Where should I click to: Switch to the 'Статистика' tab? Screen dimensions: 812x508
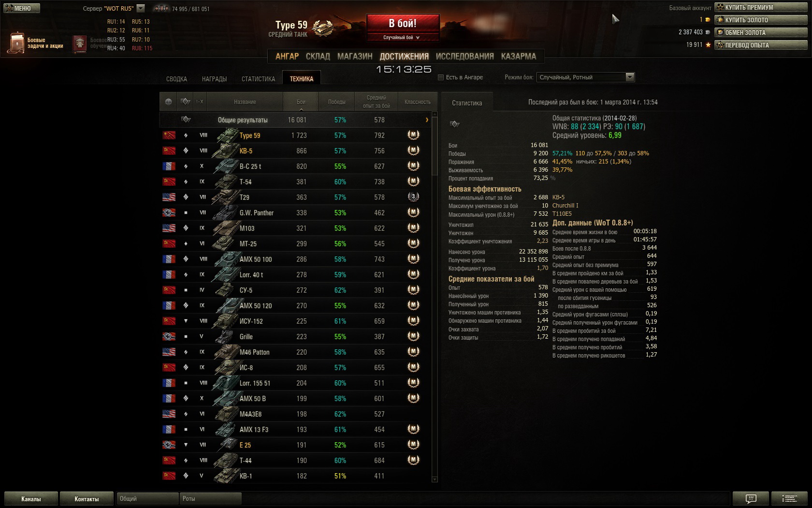(x=258, y=79)
